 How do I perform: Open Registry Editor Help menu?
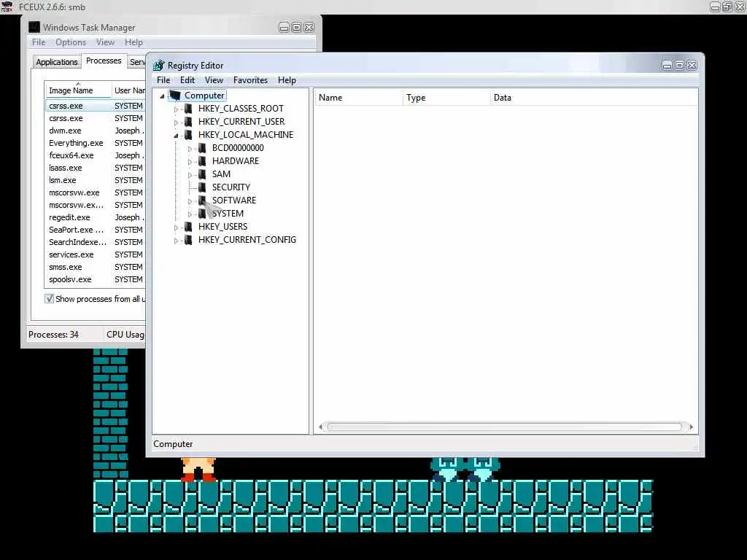[x=287, y=80]
